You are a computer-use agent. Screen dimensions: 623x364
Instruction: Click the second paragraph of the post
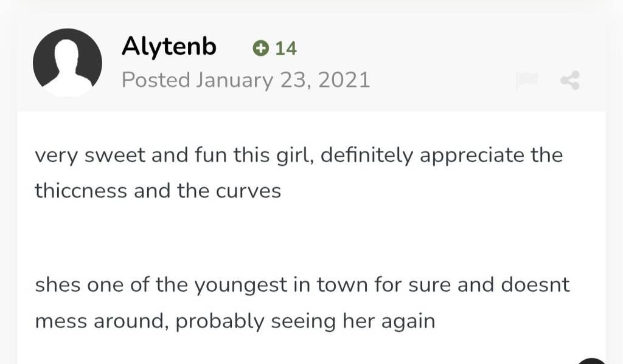tap(302, 303)
